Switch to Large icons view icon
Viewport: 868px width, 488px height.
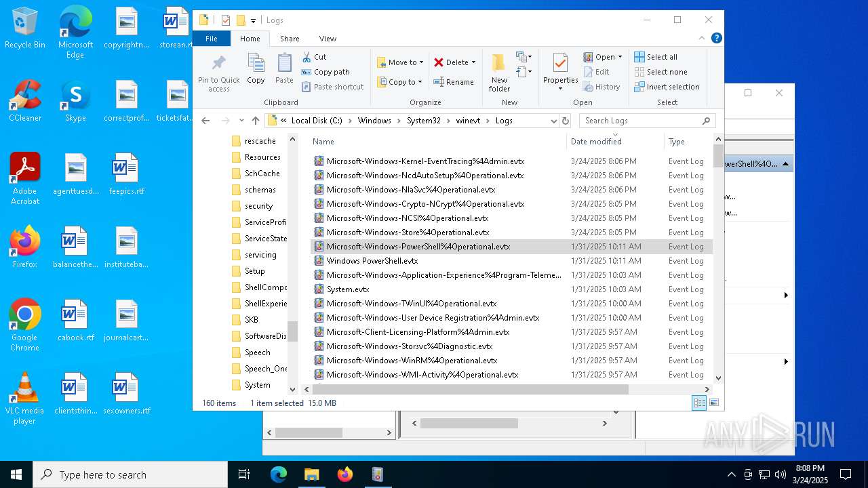(713, 403)
